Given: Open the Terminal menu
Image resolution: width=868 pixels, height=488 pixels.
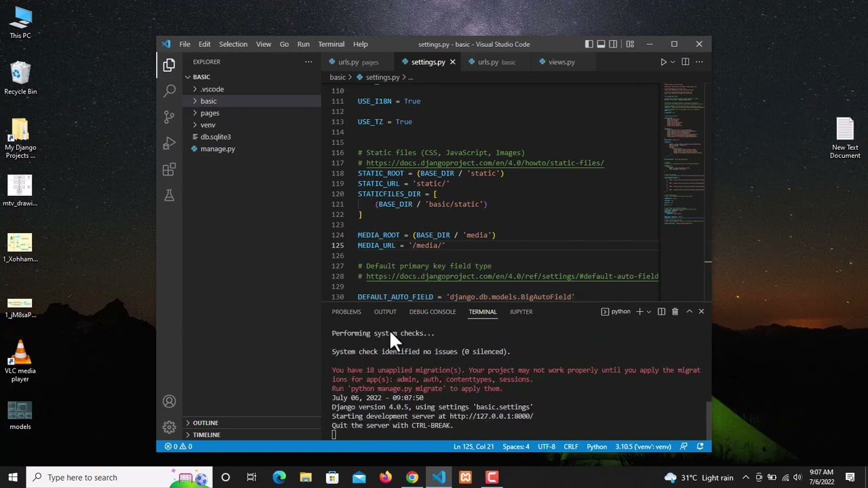Looking at the screenshot, I should [x=331, y=44].
